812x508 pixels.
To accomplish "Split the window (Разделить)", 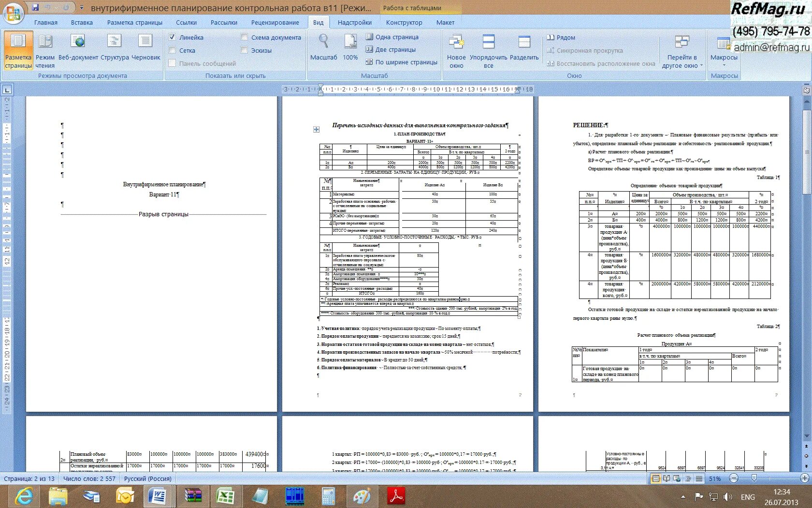I will [x=524, y=47].
